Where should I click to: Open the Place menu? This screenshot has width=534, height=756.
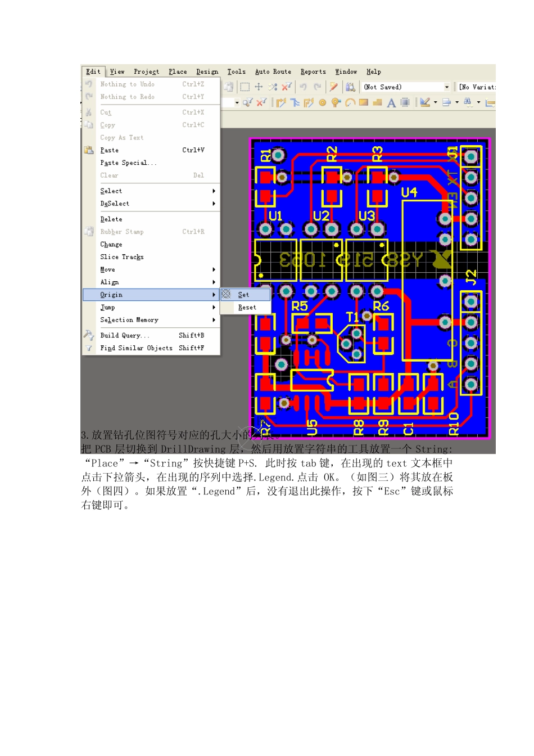click(178, 71)
